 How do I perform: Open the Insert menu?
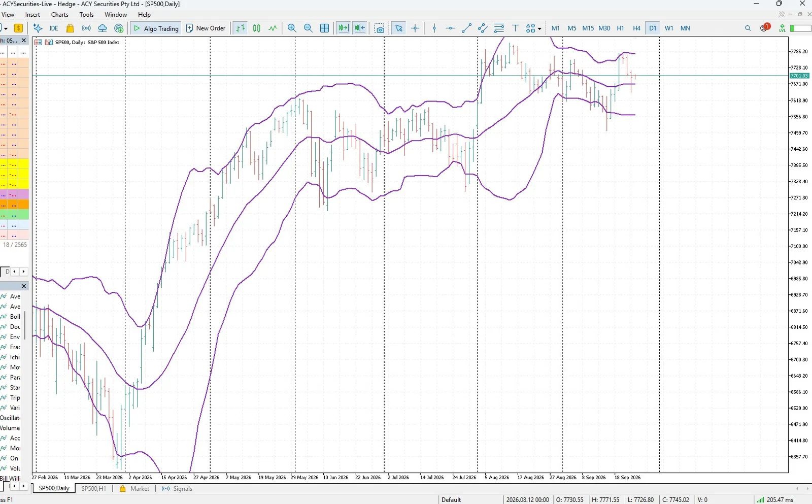click(32, 15)
